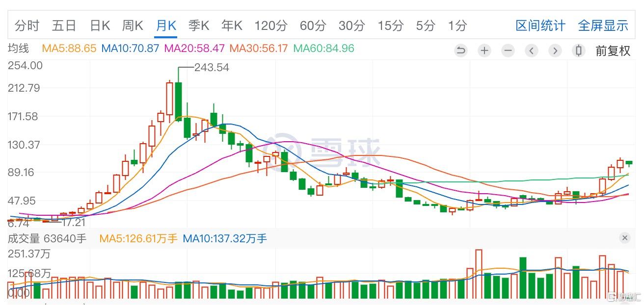Open the 前复权 adjustment selector
This screenshot has height=305, width=644.
[x=613, y=51]
